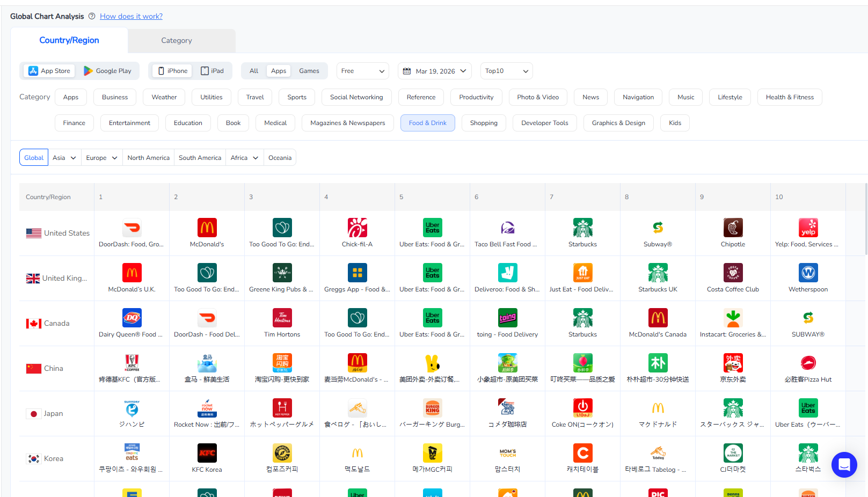This screenshot has height=497, width=868.
Task: Select the Wetherspoon icon for United Kingdom
Action: [x=808, y=272]
